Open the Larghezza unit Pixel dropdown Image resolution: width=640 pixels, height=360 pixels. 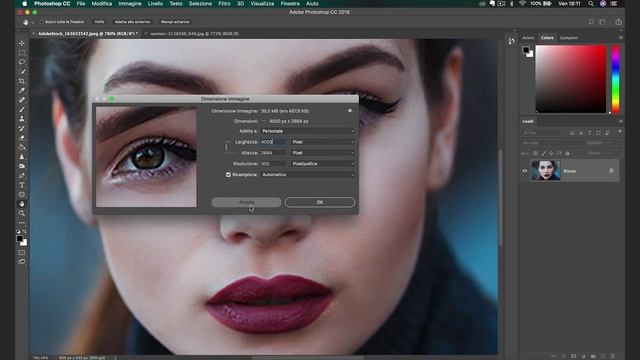[322, 142]
